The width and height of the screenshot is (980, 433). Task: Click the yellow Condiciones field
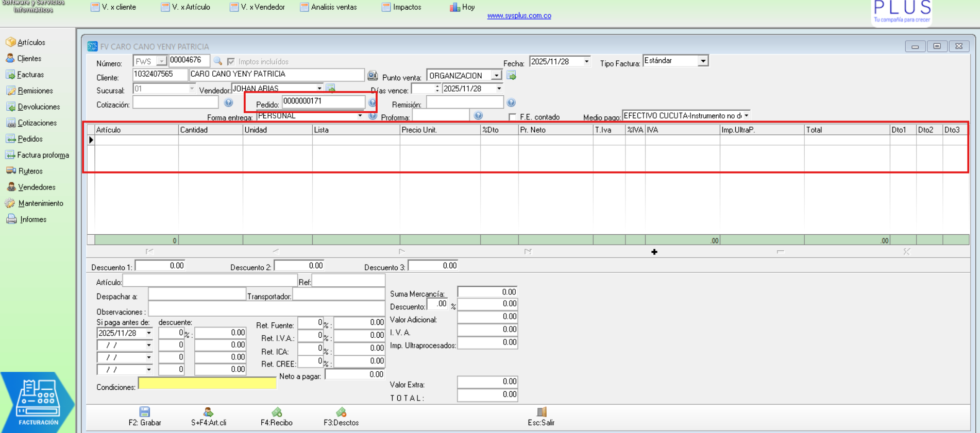pos(207,384)
